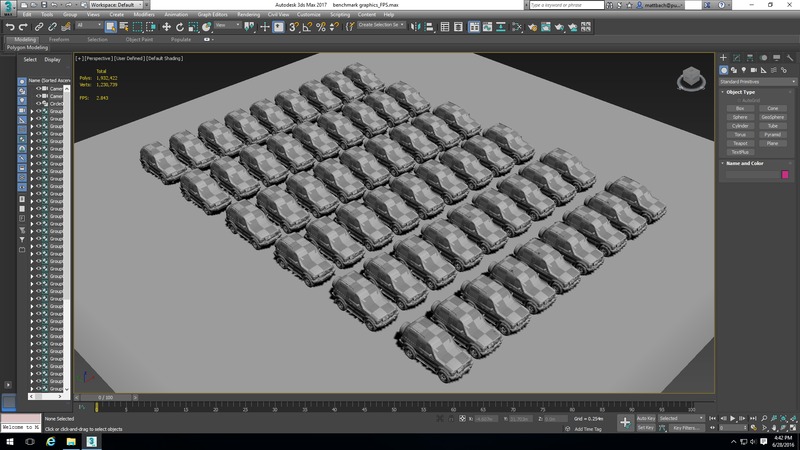This screenshot has width=800, height=450.
Task: Click the Undo arrow in main toolbar
Action: tap(10, 27)
